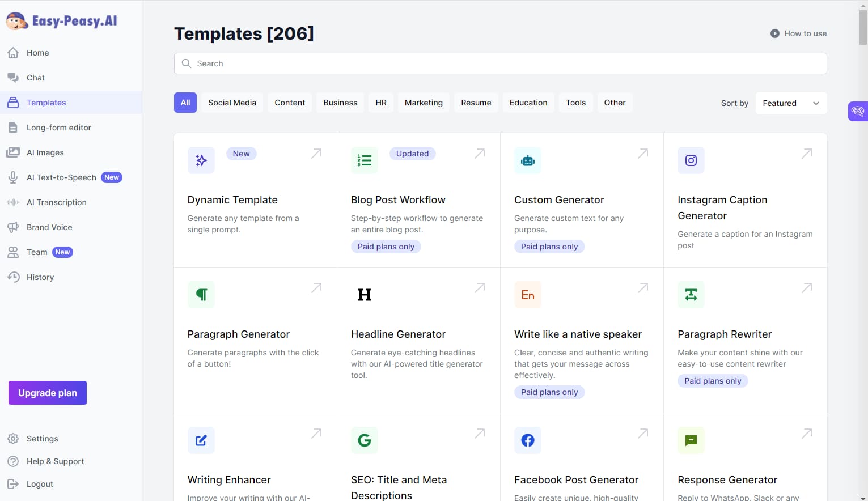This screenshot has height=501, width=868.
Task: Click the Write like a native speaker arrow
Action: (643, 288)
